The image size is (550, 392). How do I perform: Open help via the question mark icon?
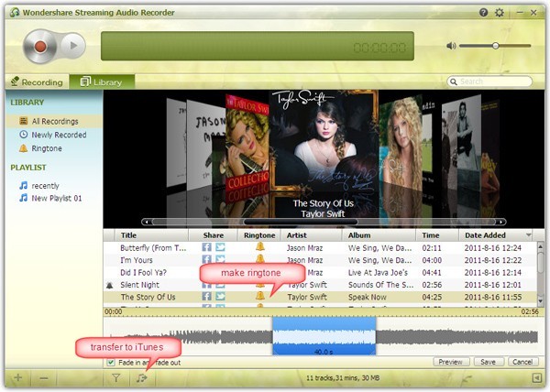(x=483, y=13)
